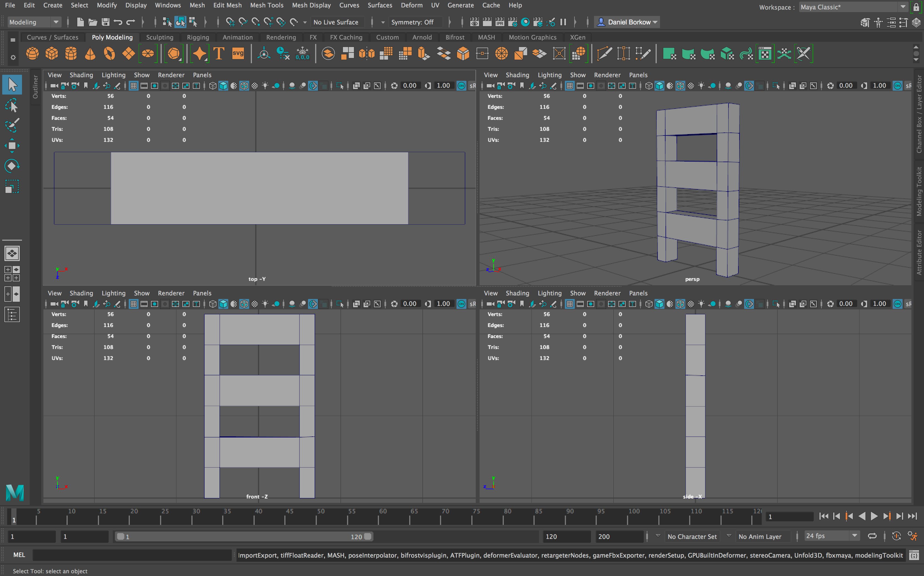Toggle use all lights in top panel

[265, 86]
